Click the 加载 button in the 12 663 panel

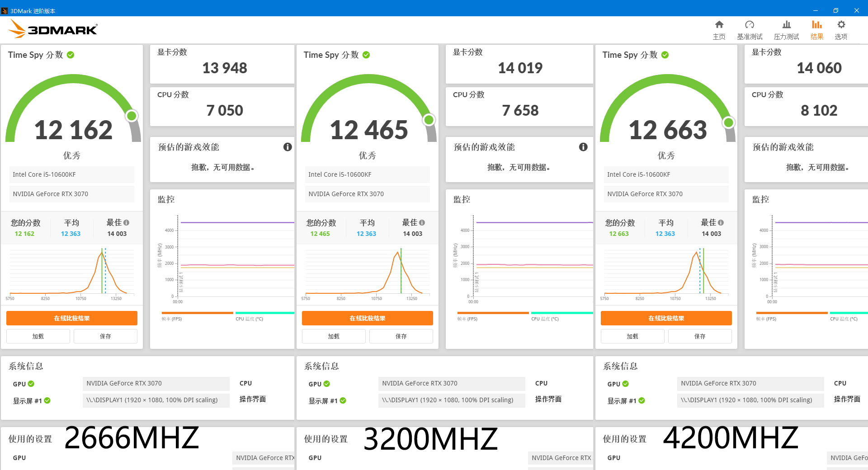pos(632,336)
